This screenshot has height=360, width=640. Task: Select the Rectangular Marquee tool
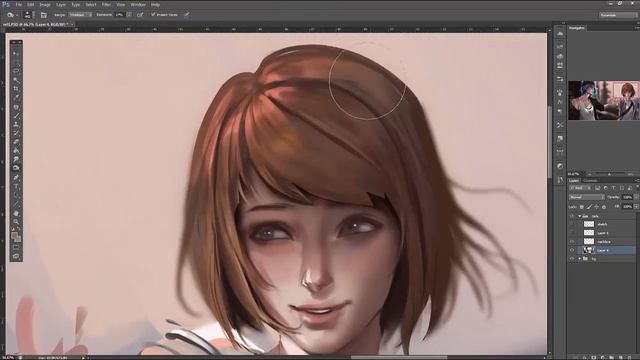16,62
